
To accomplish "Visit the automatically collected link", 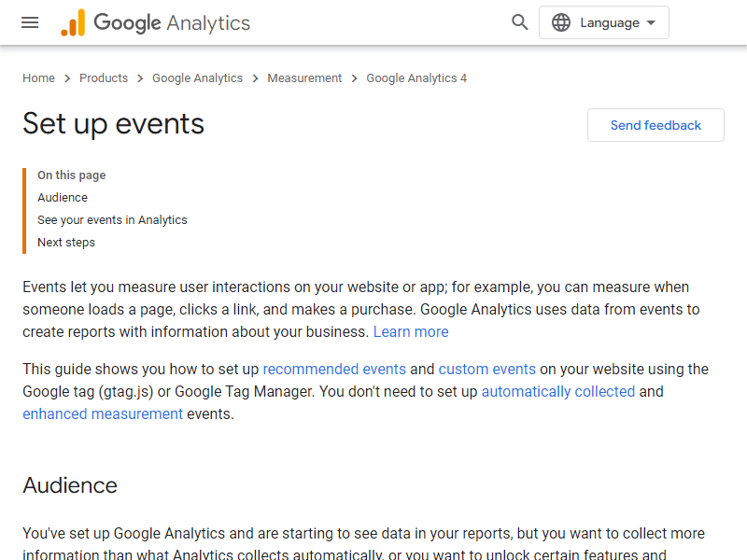I will point(558,392).
